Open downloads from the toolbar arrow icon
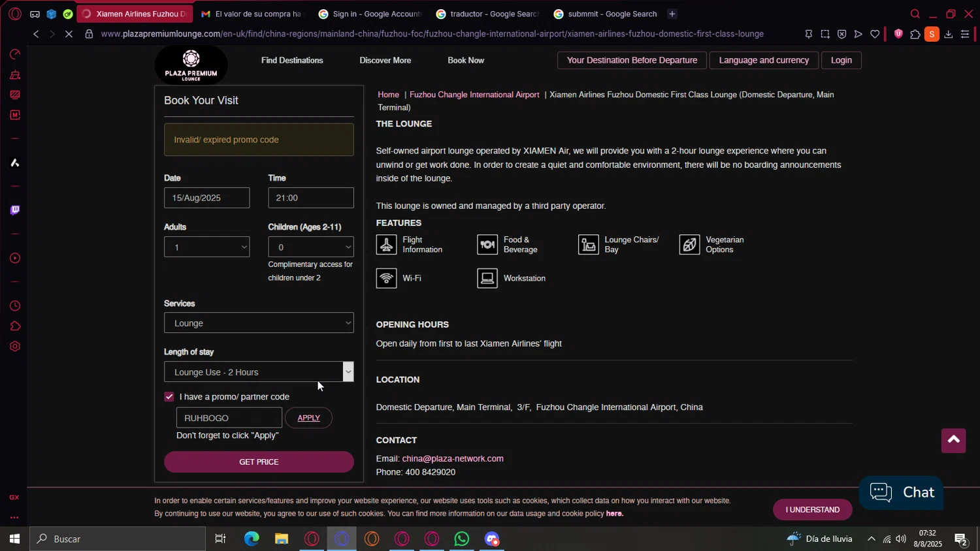 pyautogui.click(x=949, y=34)
